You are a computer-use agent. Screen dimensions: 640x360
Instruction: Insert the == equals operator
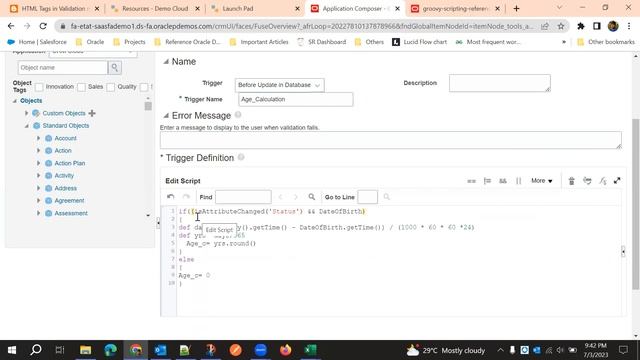click(x=471, y=181)
